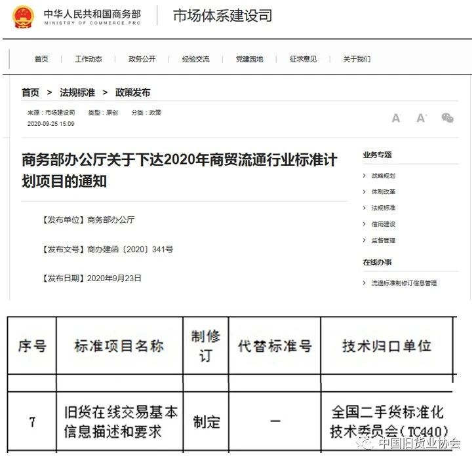
Task: Click the 业务专题 section heading
Action: [x=378, y=155]
